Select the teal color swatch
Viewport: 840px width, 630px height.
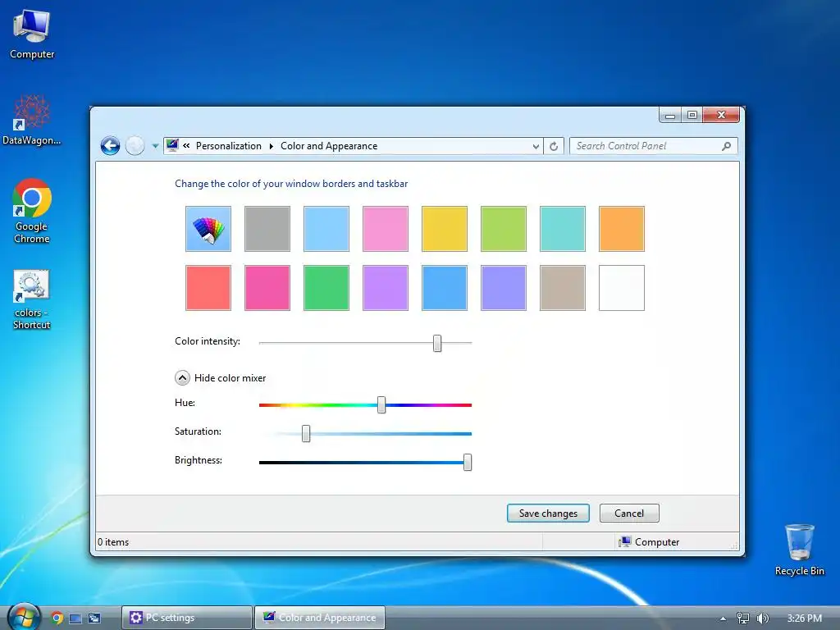tap(563, 229)
